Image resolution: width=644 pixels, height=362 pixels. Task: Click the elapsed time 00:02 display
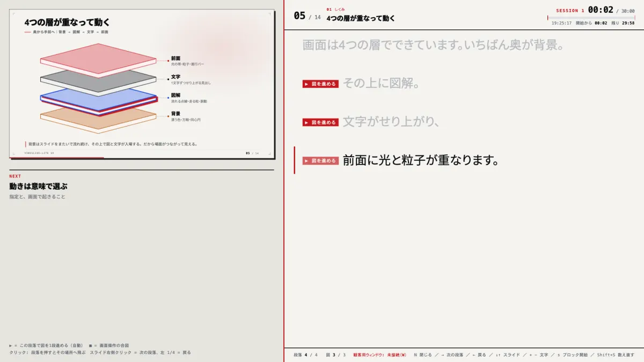pyautogui.click(x=601, y=10)
